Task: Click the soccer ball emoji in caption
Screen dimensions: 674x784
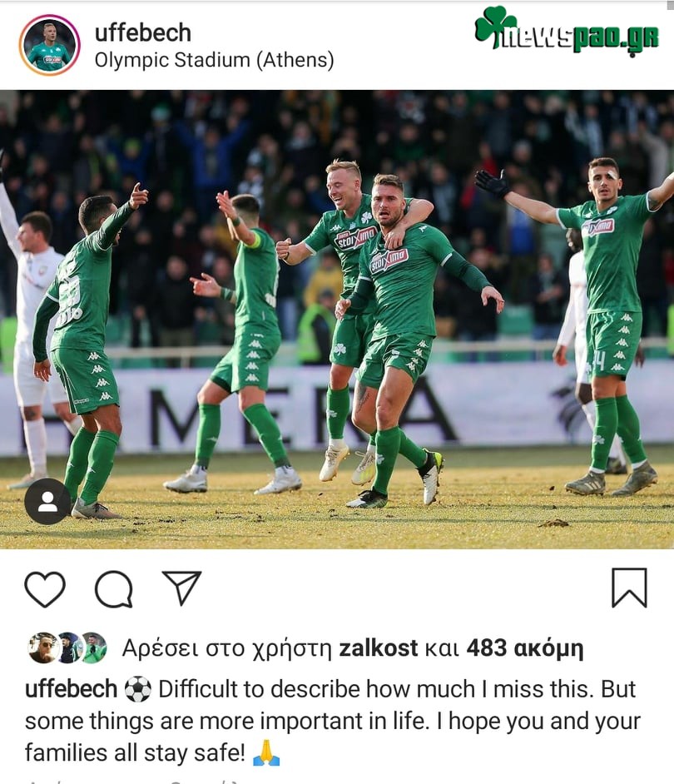Action: [x=137, y=689]
